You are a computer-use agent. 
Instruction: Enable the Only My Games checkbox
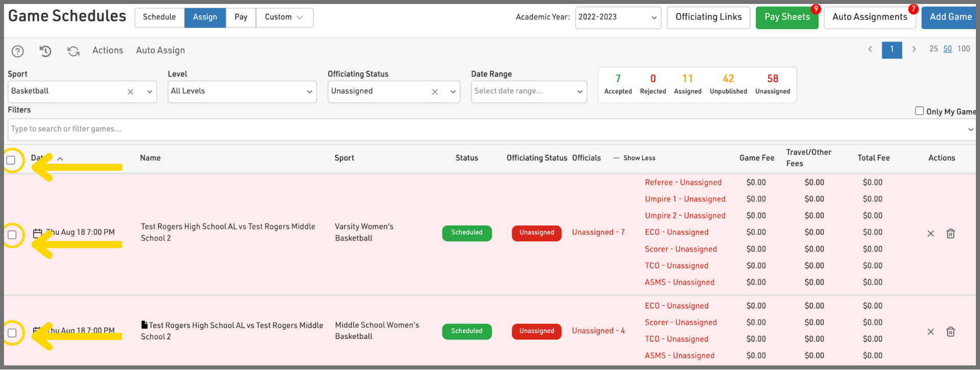click(919, 111)
